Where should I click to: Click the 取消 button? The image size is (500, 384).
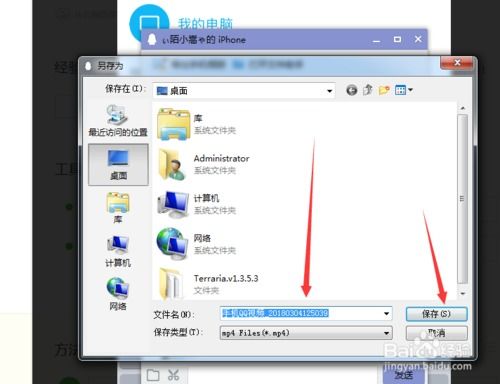click(436, 333)
